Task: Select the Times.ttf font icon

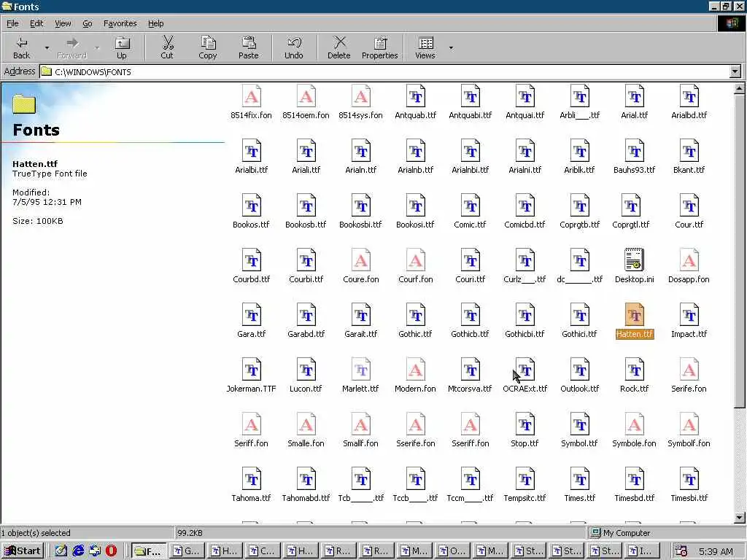Action: (580, 479)
